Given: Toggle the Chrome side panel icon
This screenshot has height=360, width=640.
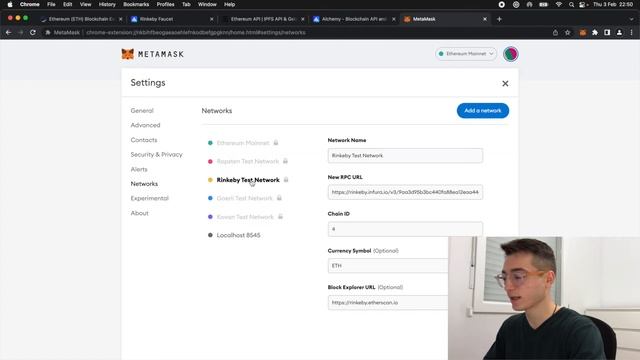Looking at the screenshot, I should [607, 33].
